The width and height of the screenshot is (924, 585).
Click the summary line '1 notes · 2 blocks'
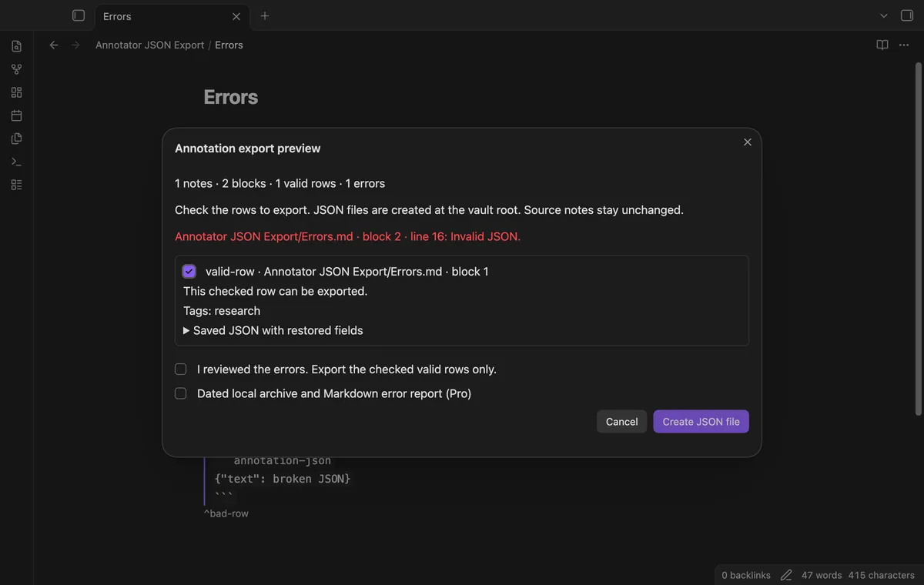click(280, 183)
